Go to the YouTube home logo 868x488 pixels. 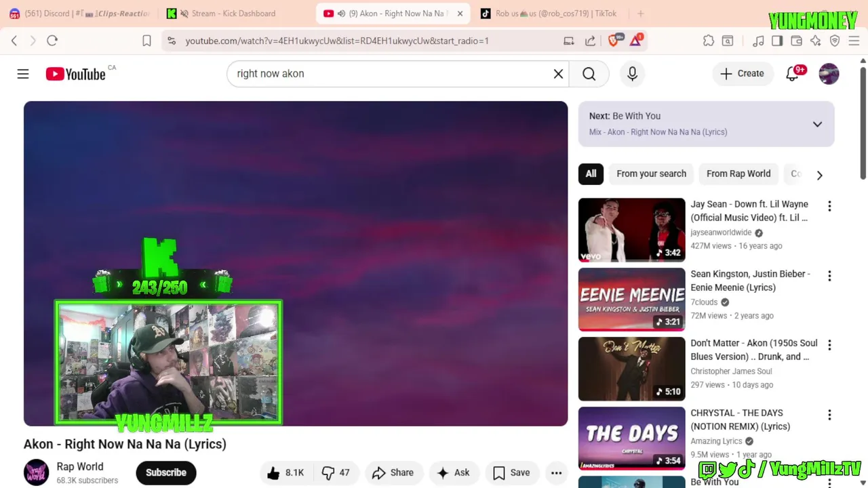[76, 74]
